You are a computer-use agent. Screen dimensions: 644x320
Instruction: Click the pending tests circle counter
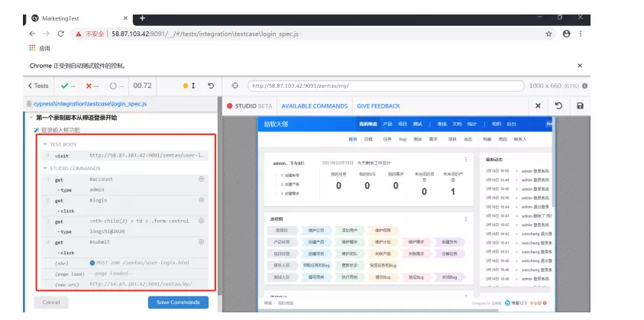pyautogui.click(x=117, y=86)
